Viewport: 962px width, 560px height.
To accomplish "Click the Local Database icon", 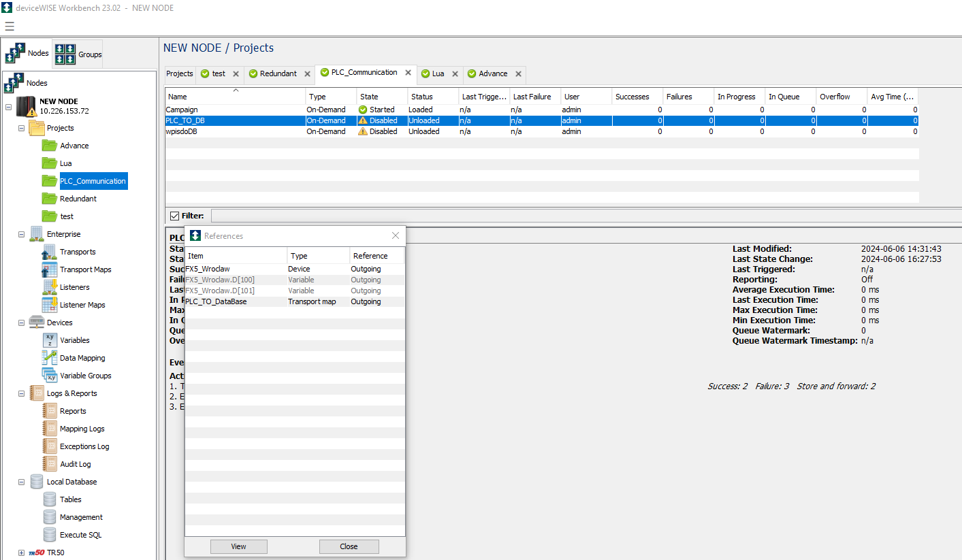I will coord(37,482).
